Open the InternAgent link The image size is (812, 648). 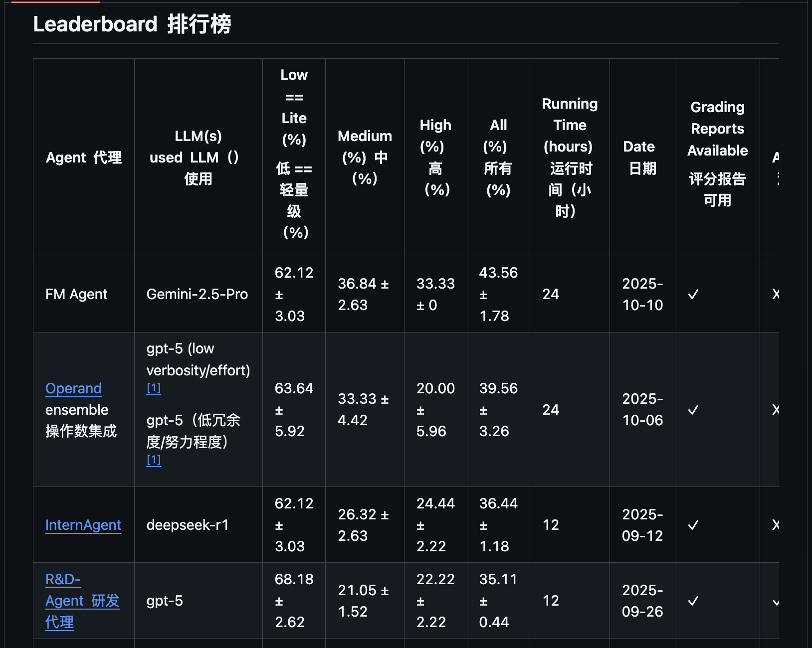coord(83,525)
